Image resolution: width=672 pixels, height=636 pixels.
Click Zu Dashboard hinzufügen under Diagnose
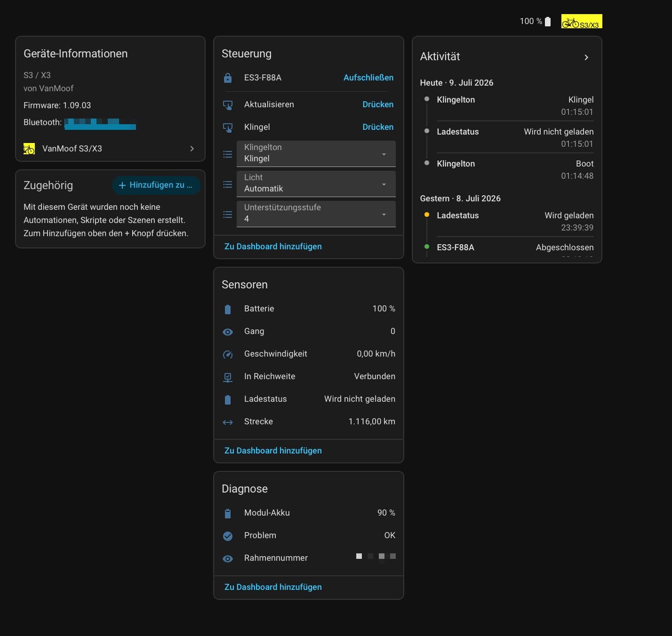[x=273, y=587]
